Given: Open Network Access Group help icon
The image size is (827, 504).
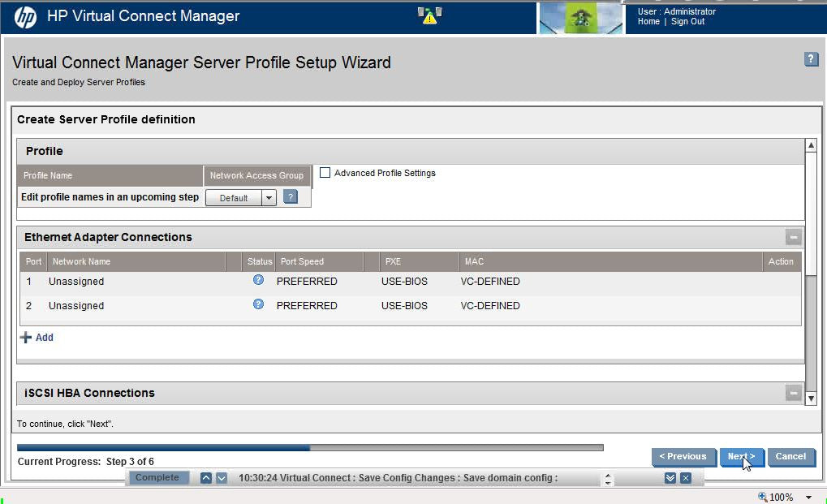Looking at the screenshot, I should 291,197.
